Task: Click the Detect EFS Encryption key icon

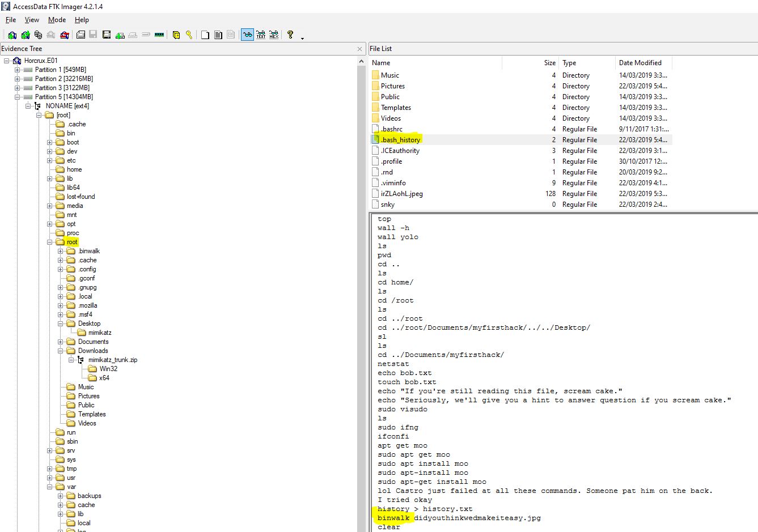Action: click(189, 35)
